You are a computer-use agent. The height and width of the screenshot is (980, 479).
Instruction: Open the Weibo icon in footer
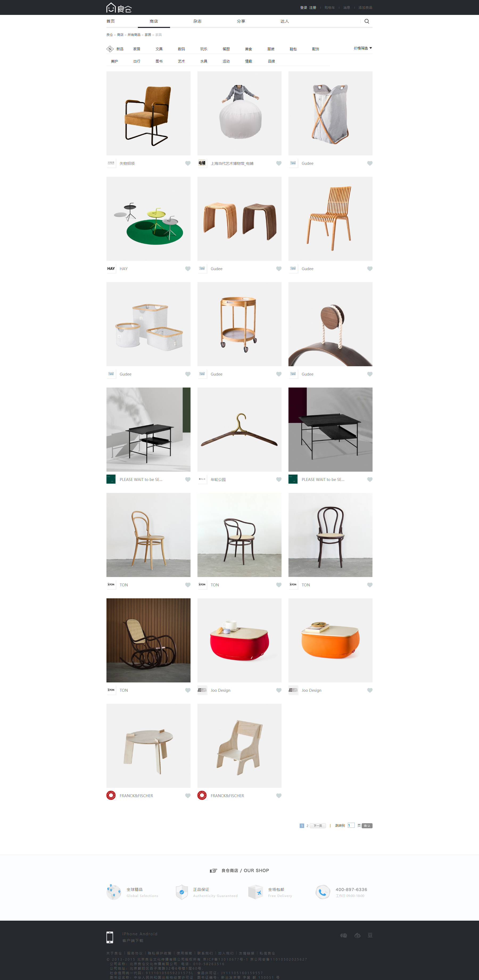point(357,936)
